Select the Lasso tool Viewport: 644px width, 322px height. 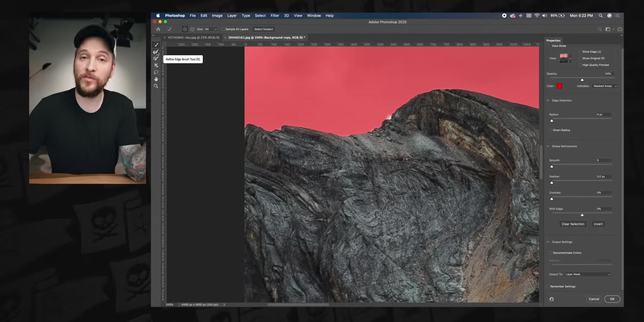click(x=156, y=72)
